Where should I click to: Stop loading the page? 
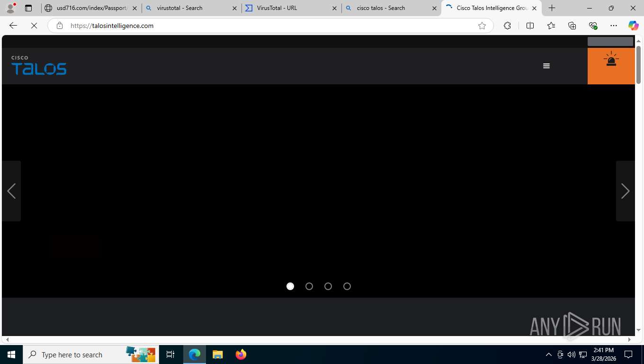[x=34, y=26]
